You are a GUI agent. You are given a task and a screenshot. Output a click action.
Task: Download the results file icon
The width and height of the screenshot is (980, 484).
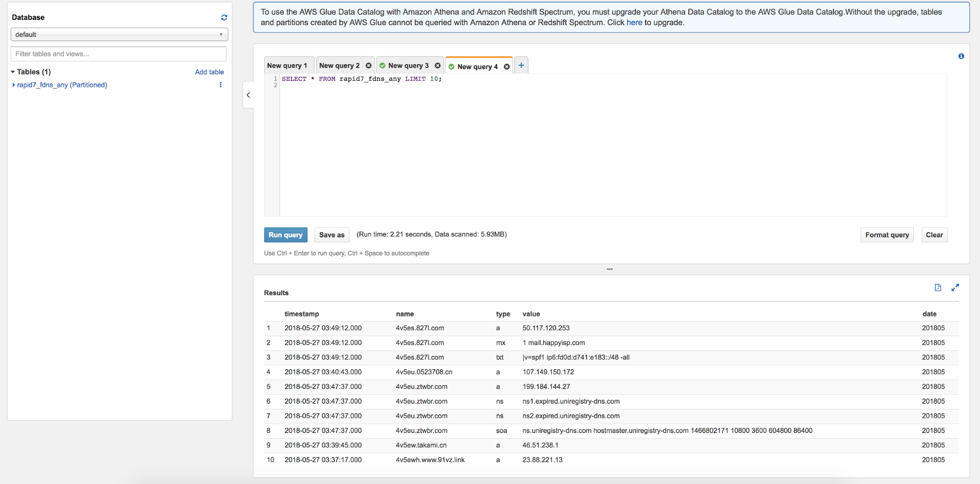(x=937, y=288)
